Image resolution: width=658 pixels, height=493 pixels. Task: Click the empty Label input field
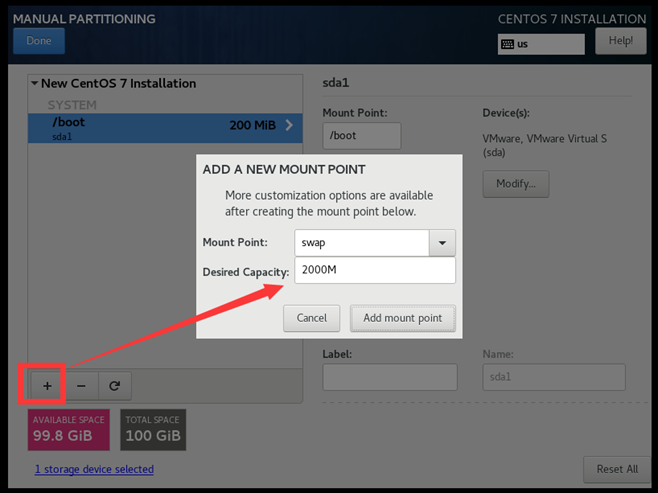tap(390, 377)
